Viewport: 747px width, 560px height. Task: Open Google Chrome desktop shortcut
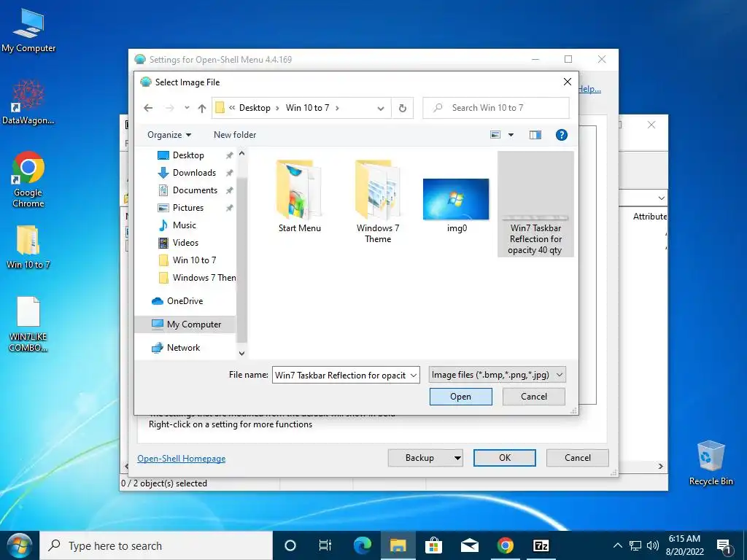pos(28,179)
